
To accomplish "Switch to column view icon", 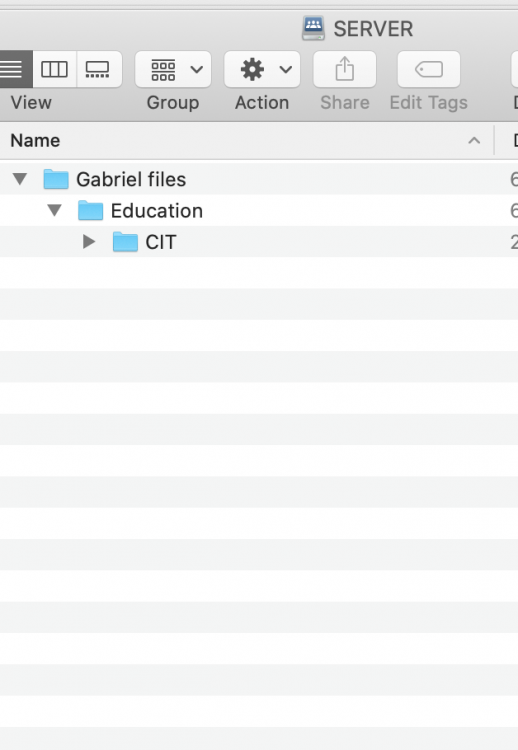I will tap(55, 69).
